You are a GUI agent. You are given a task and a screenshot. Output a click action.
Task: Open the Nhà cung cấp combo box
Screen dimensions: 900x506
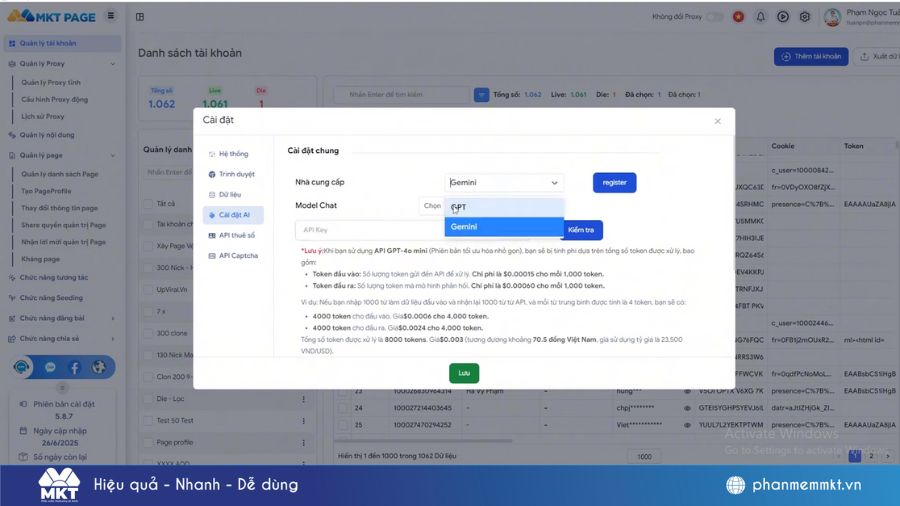coord(504,182)
